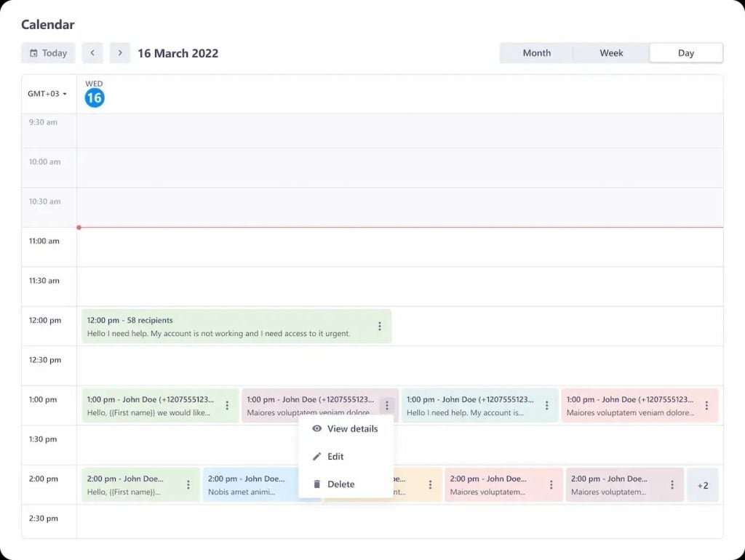The image size is (745, 560).
Task: Choose Delete from the context menu
Action: (x=340, y=484)
